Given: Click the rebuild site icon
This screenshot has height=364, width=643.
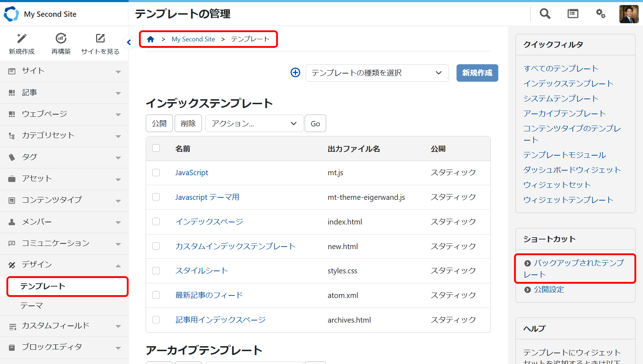Looking at the screenshot, I should pos(61,39).
